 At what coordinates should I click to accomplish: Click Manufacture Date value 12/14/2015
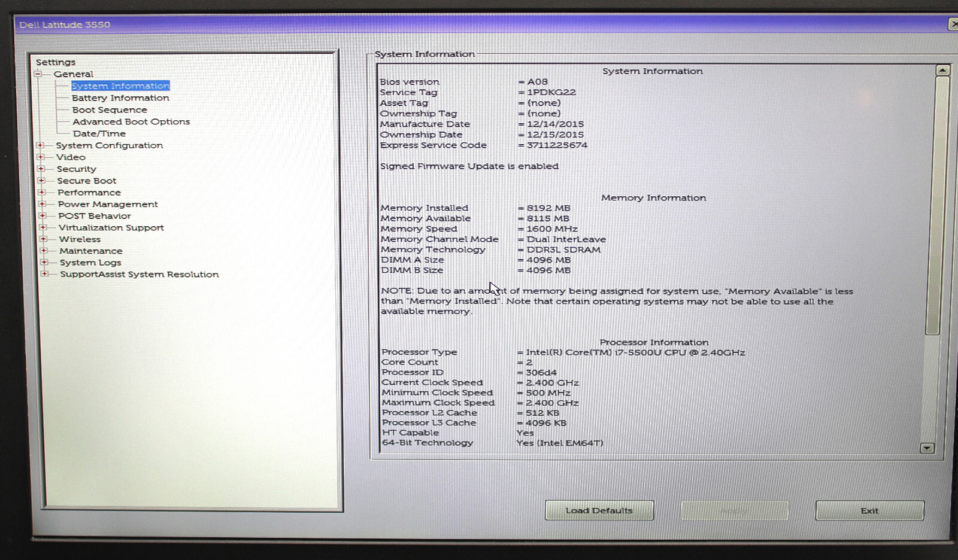[x=555, y=124]
